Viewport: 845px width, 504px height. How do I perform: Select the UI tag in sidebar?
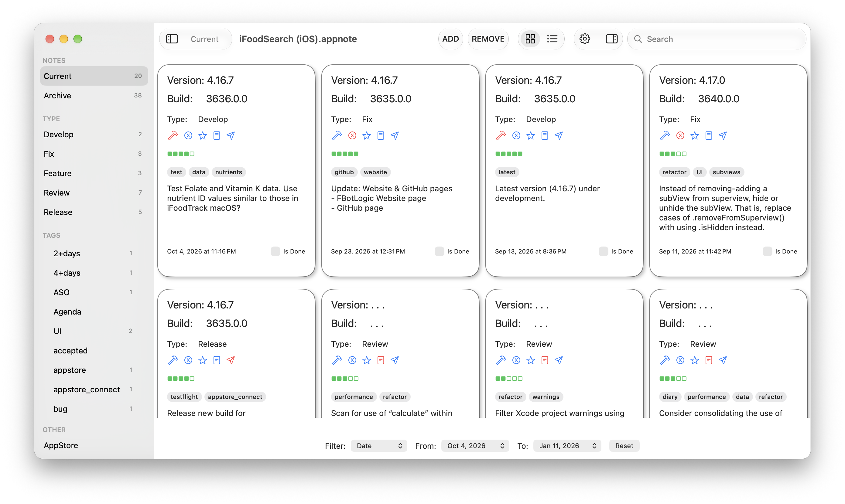click(94, 331)
